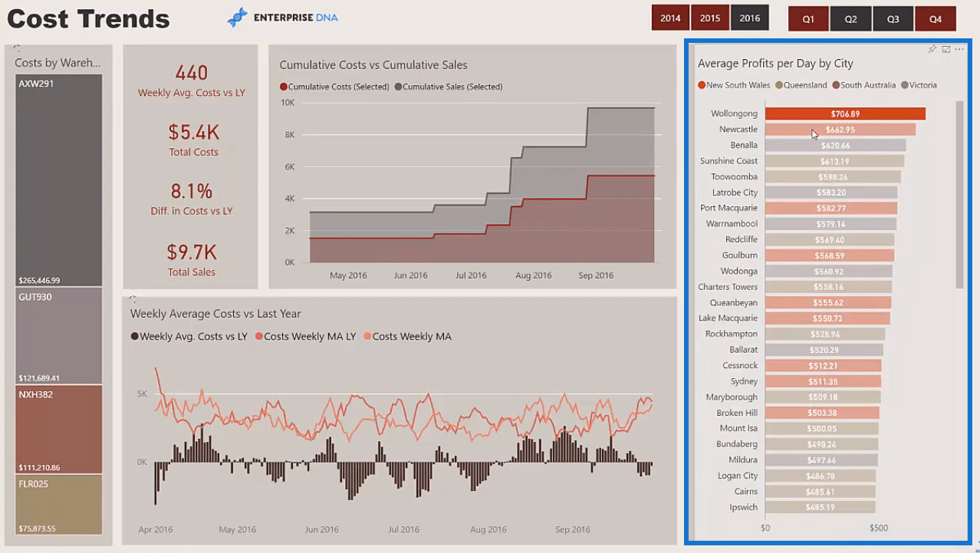Highlight Costs Weekly MA LY legend entry
The image size is (980, 553).
click(x=305, y=337)
